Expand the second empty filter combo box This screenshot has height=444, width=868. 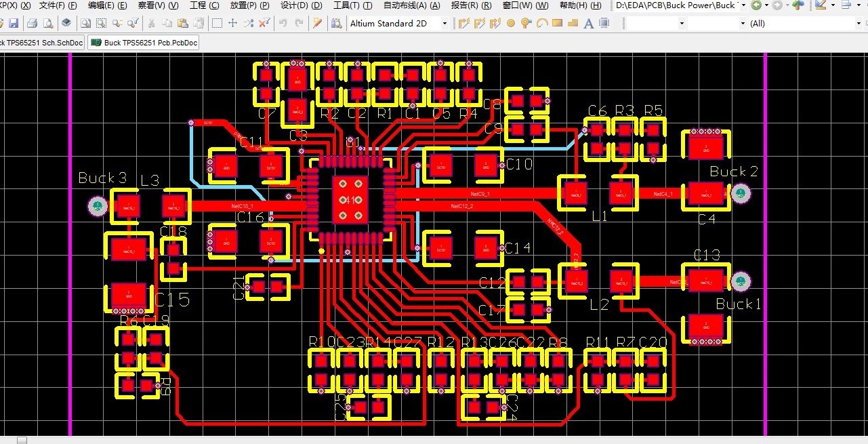743,23
